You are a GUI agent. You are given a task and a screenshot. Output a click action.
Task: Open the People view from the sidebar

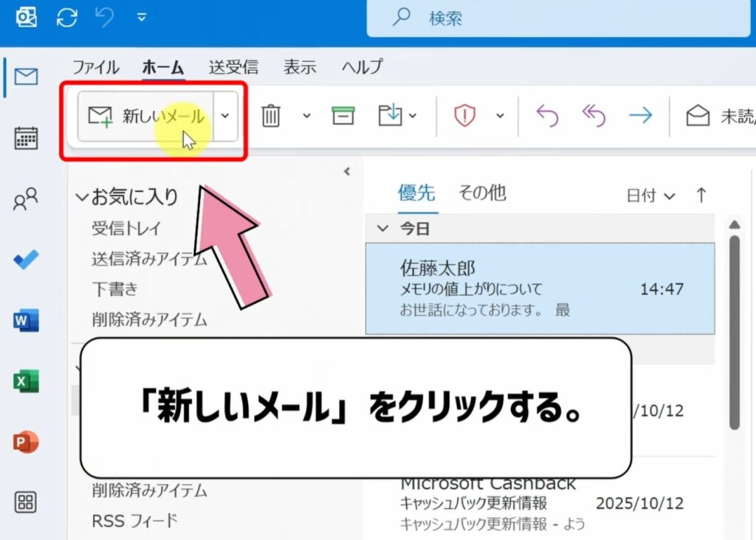(x=25, y=199)
